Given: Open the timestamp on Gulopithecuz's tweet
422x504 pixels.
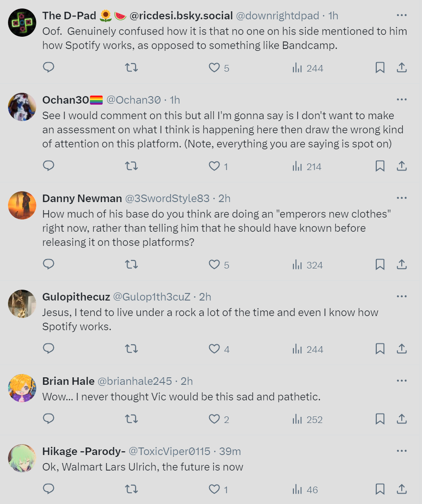Looking at the screenshot, I should (x=205, y=297).
